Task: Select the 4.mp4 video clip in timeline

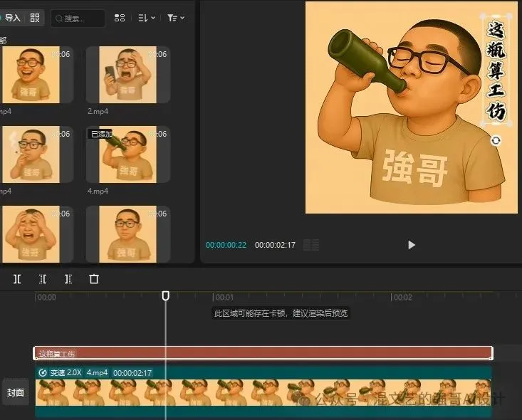Action: point(263,392)
